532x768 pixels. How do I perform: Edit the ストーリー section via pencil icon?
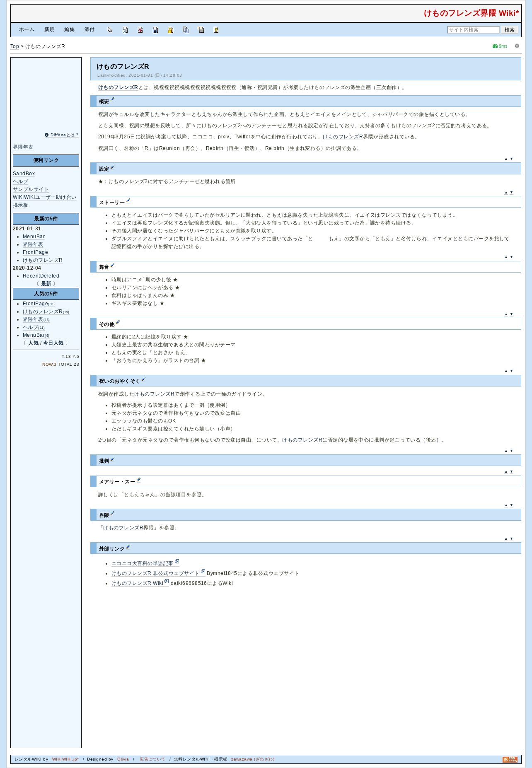pos(128,201)
